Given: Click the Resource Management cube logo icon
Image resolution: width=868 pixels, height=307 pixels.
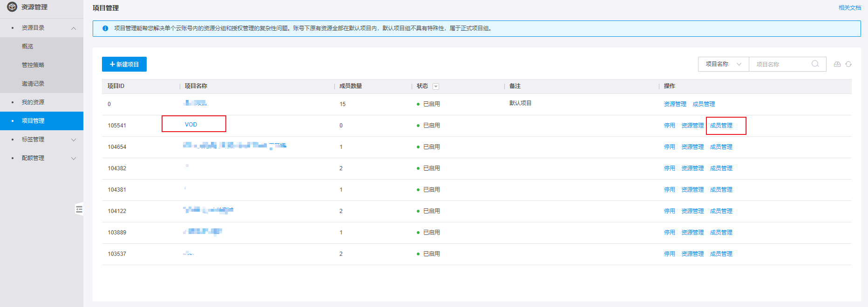Looking at the screenshot, I should [x=12, y=7].
